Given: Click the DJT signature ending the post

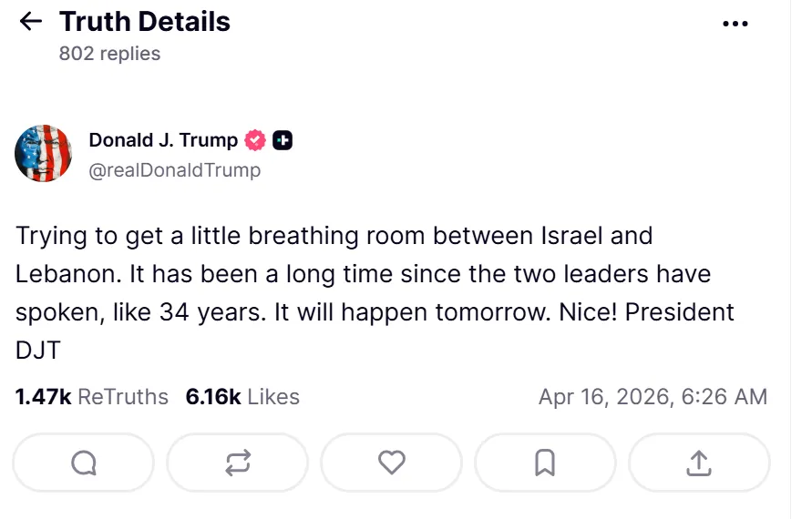Looking at the screenshot, I should (38, 351).
